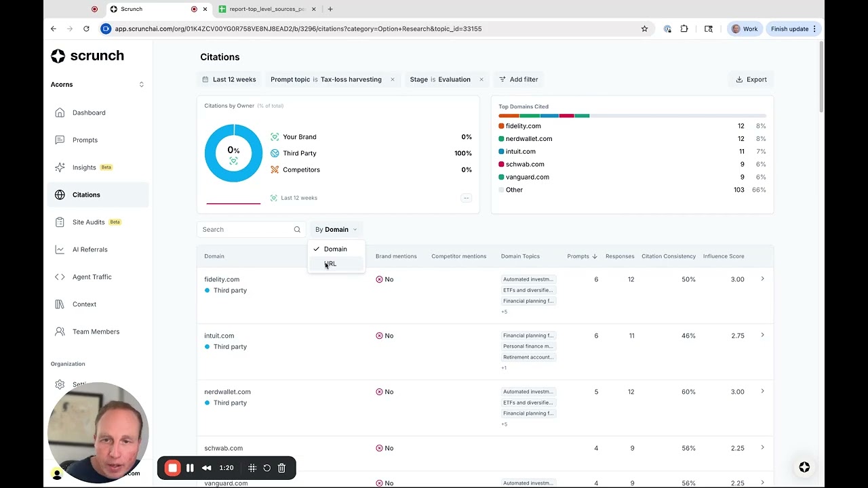Screen dimensions: 868x488
Task: Click the citations donut chart
Action: point(233,153)
